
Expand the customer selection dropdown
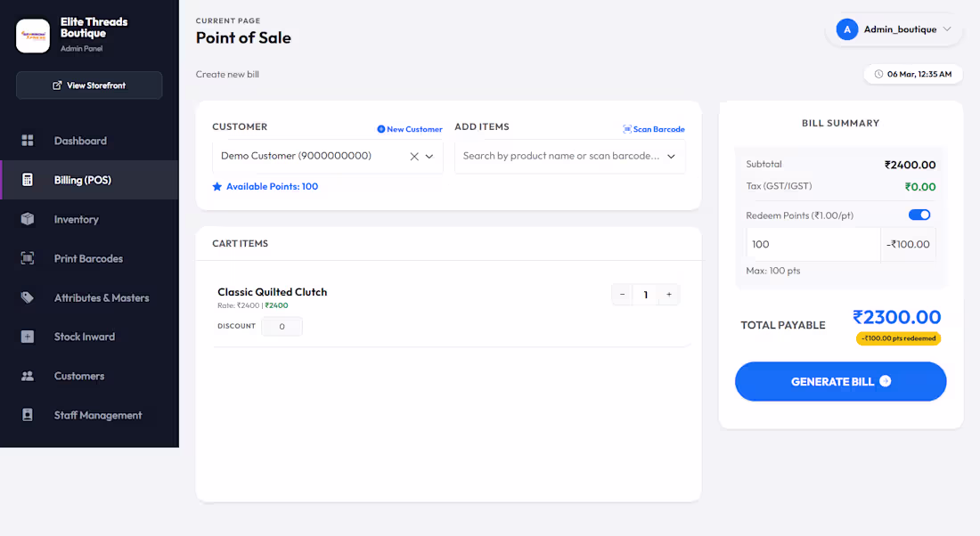pyautogui.click(x=429, y=156)
